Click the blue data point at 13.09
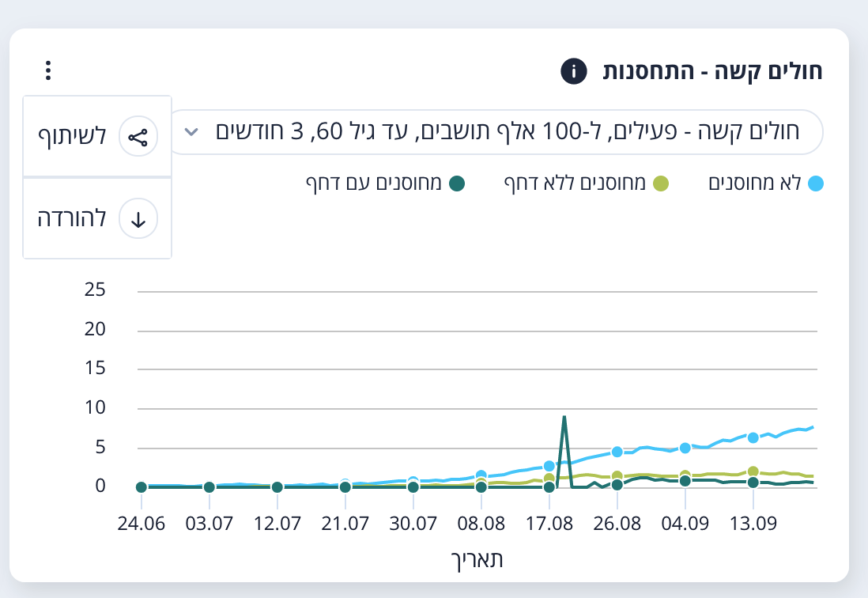This screenshot has width=868, height=598. 753,437
